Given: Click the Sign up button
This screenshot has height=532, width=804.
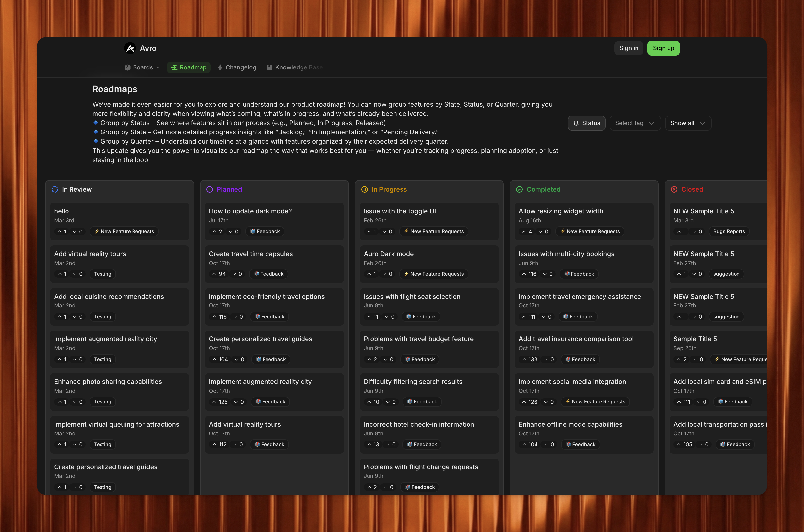Looking at the screenshot, I should tap(663, 48).
